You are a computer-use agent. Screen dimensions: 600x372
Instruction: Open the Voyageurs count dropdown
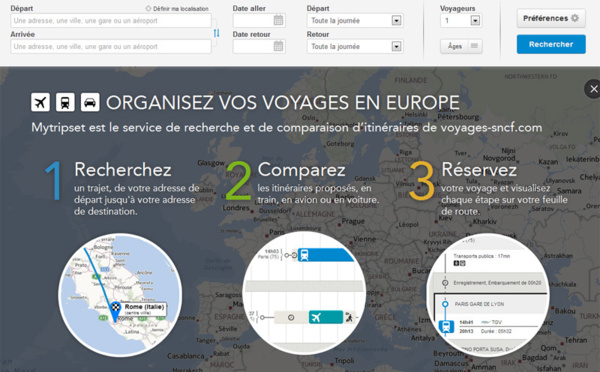[461, 21]
